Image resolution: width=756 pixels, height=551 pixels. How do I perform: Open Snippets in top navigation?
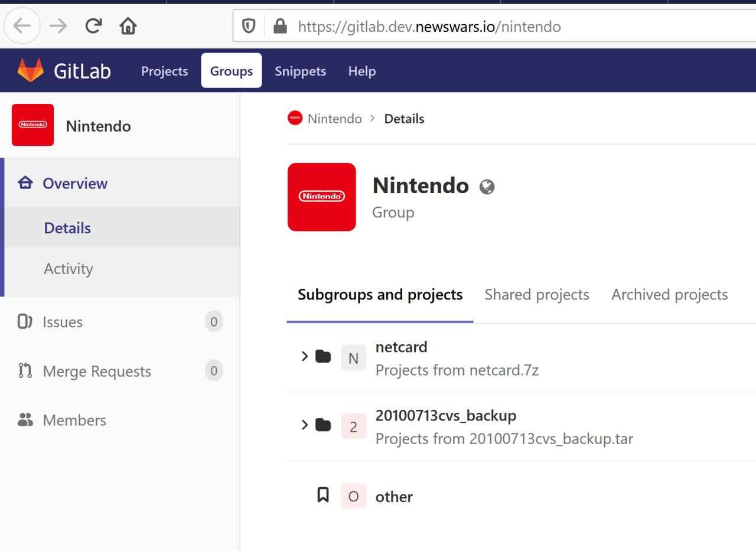300,71
